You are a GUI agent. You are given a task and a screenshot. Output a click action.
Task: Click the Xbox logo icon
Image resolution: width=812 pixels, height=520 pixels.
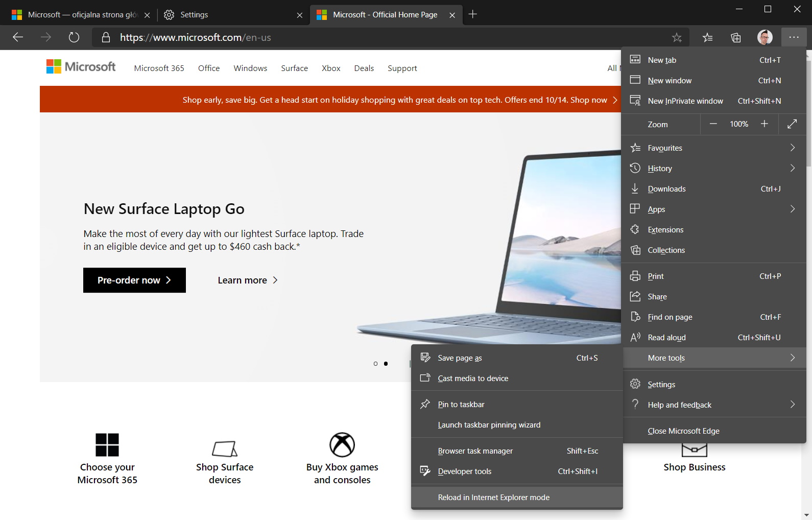click(x=342, y=444)
